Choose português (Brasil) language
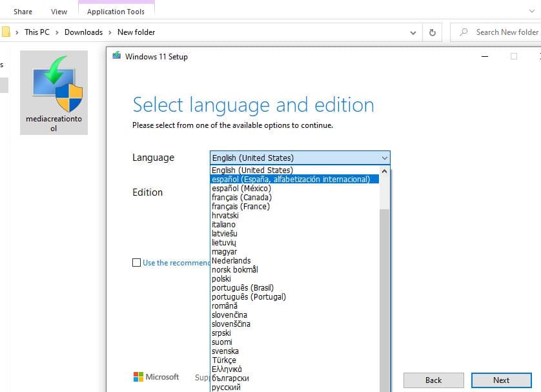The height and width of the screenshot is (392, 541). coord(294,288)
